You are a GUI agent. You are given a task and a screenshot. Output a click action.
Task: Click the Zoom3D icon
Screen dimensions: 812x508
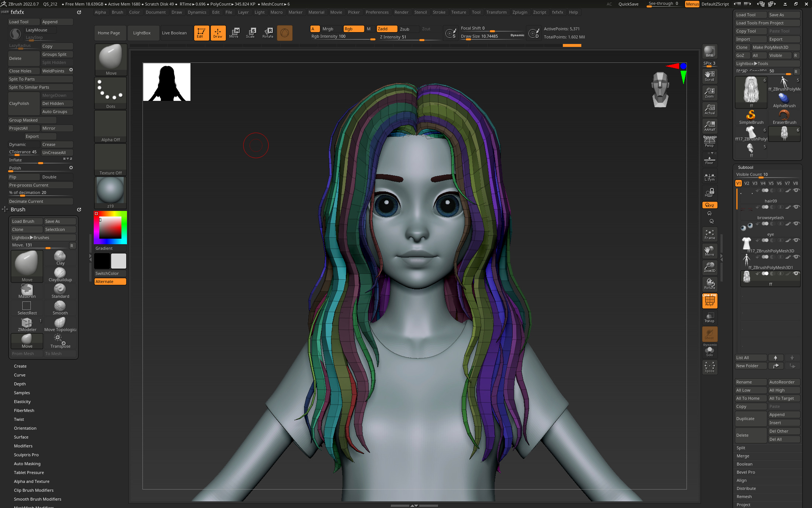point(709,267)
